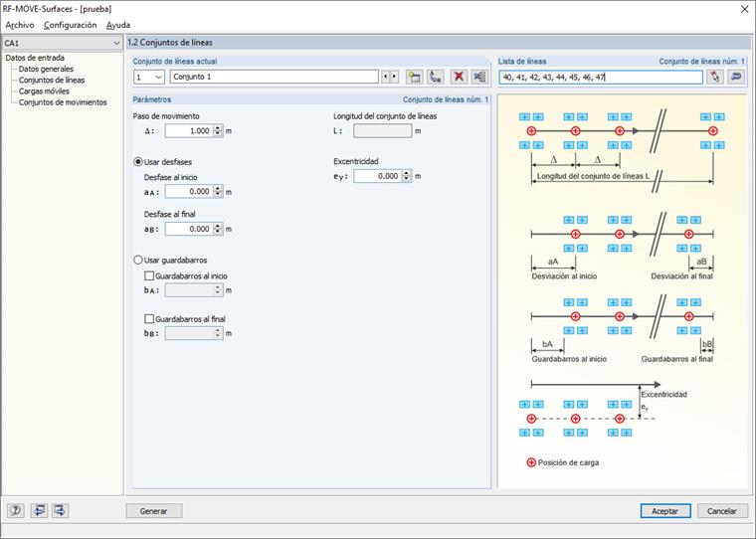The image size is (756, 539).
Task: Click the Lista de líneas input field
Action: (601, 78)
